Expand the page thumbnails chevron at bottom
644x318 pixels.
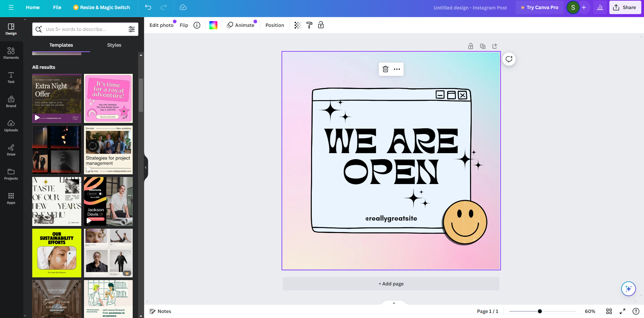tap(394, 303)
